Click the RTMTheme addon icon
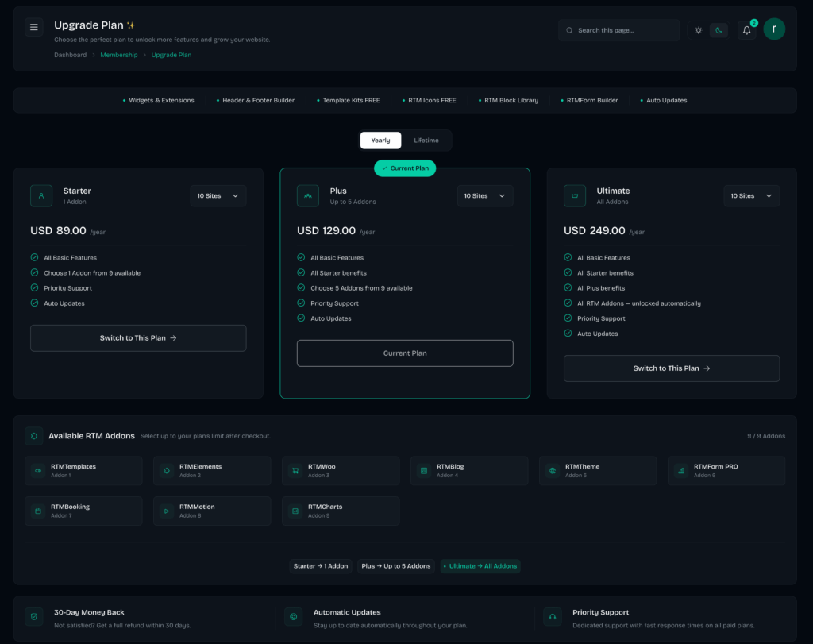The width and height of the screenshot is (813, 644). (553, 470)
